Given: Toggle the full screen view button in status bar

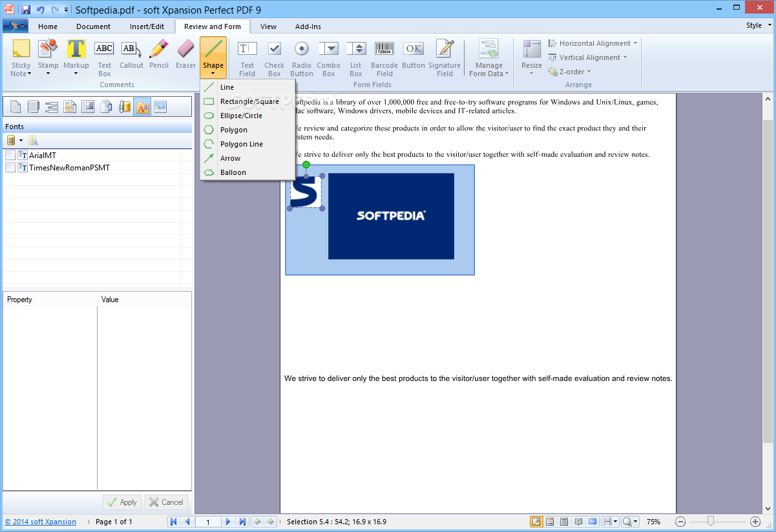Looking at the screenshot, I should point(592,522).
